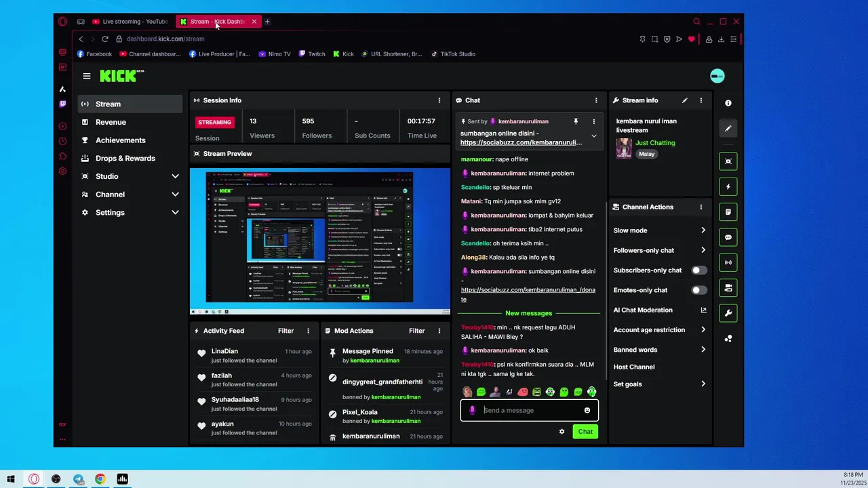
Task: Expand the Studio sidebar section
Action: (175, 176)
